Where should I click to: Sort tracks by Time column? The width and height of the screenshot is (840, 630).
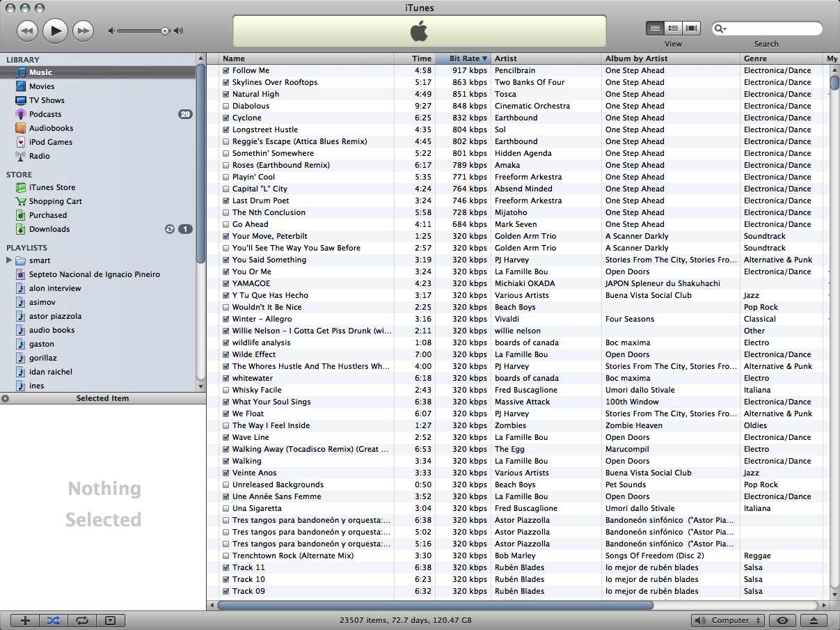coord(415,58)
